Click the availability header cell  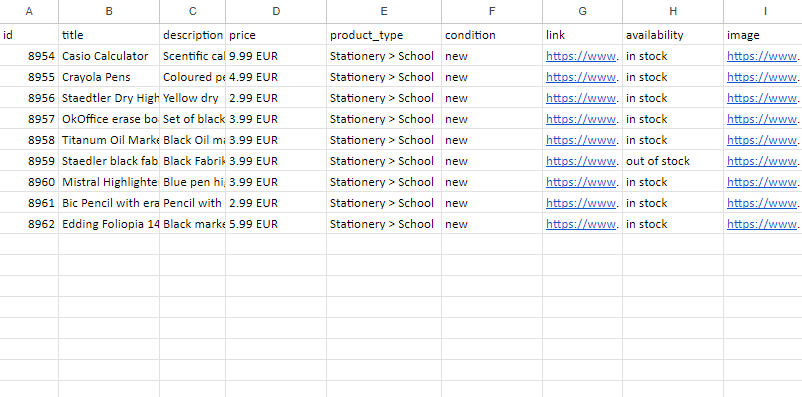[x=673, y=35]
